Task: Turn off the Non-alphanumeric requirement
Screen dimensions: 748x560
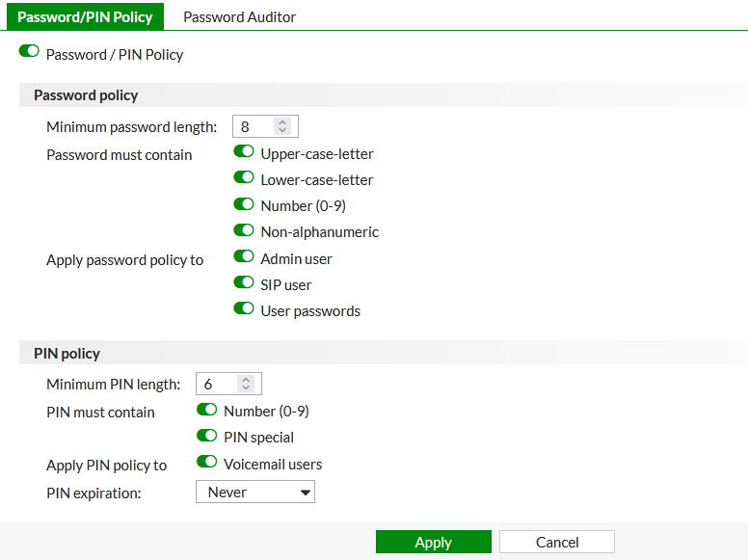Action: (244, 230)
